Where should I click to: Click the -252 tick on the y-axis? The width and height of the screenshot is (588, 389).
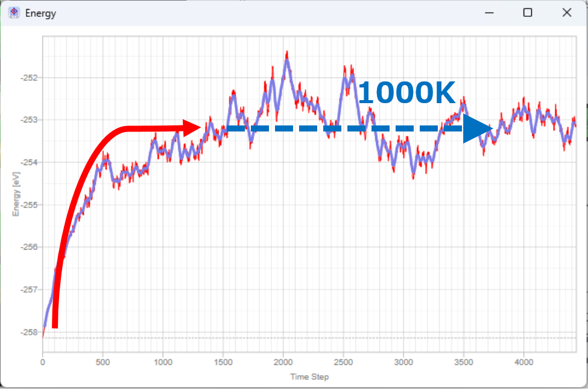(29, 78)
